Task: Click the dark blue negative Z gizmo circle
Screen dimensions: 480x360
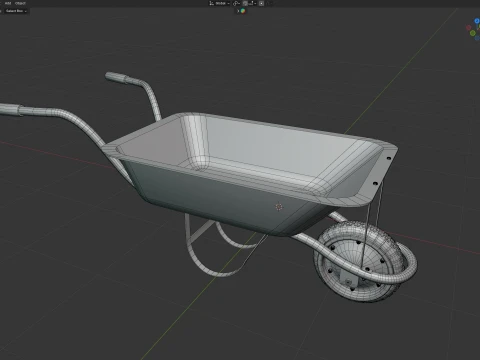Action: click(x=477, y=38)
